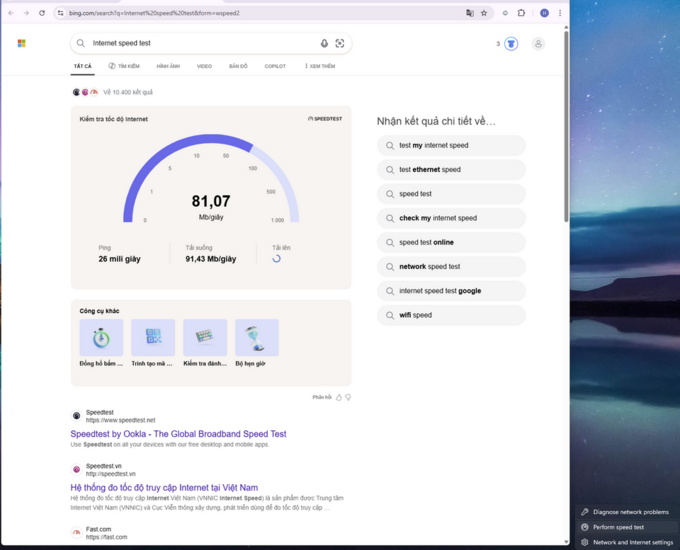The width and height of the screenshot is (680, 550).
Task: Click the Microsoft logo on Bing
Action: 21,44
